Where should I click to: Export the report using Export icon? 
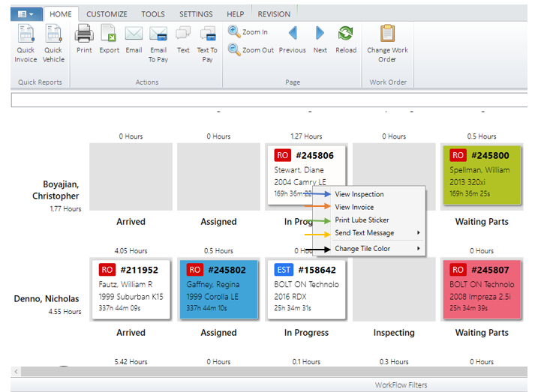coord(109,34)
